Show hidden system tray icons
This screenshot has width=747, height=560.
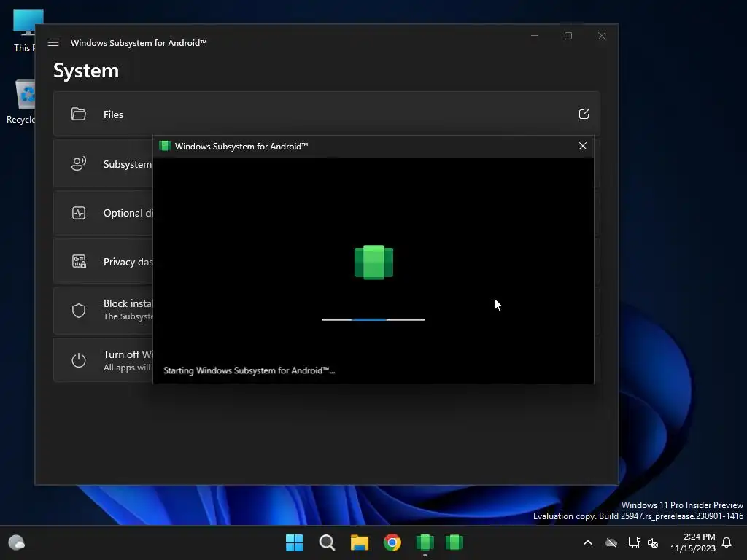(588, 542)
